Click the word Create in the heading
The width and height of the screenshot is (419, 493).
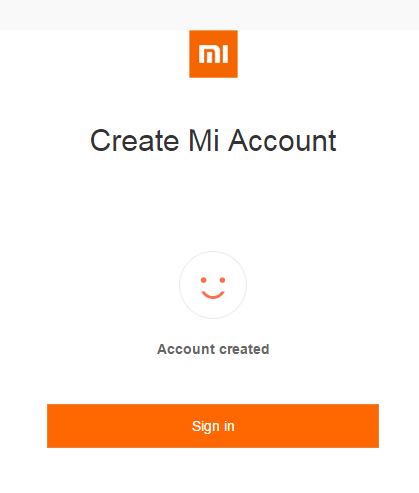(x=135, y=141)
